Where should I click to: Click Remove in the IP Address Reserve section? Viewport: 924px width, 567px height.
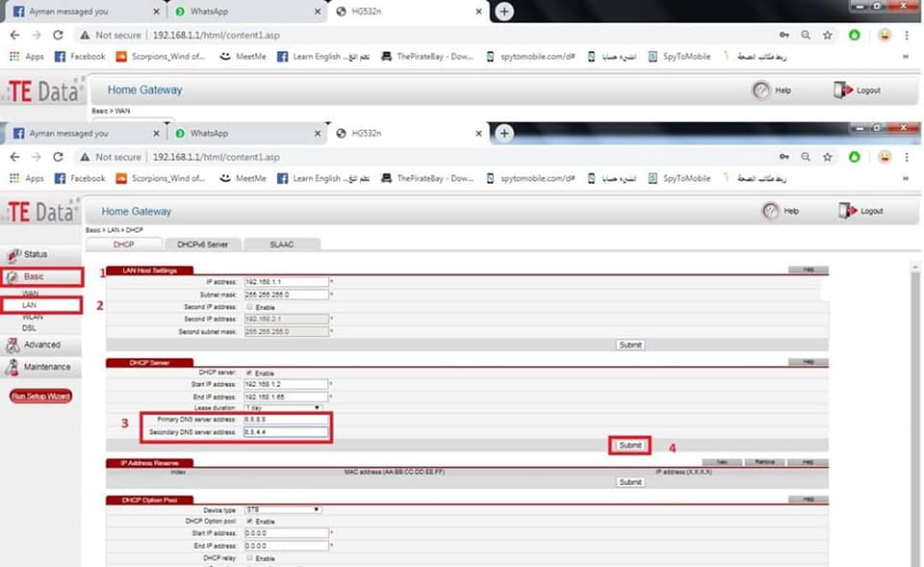(764, 462)
